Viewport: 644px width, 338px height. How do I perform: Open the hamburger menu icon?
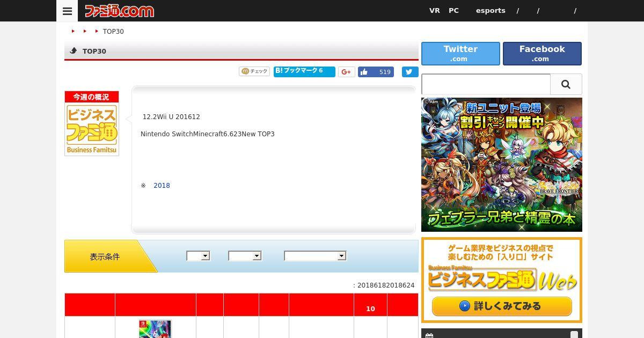coord(67,11)
